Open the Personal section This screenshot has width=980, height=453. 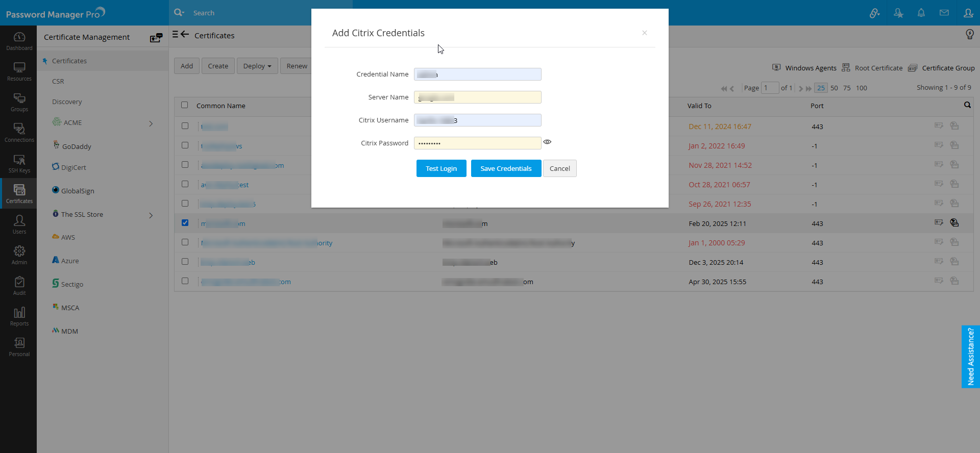tap(19, 347)
